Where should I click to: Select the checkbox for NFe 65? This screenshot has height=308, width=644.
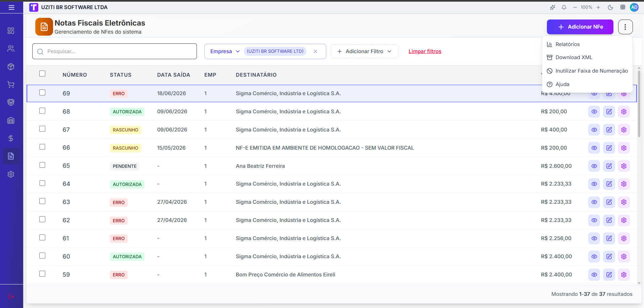(x=42, y=165)
